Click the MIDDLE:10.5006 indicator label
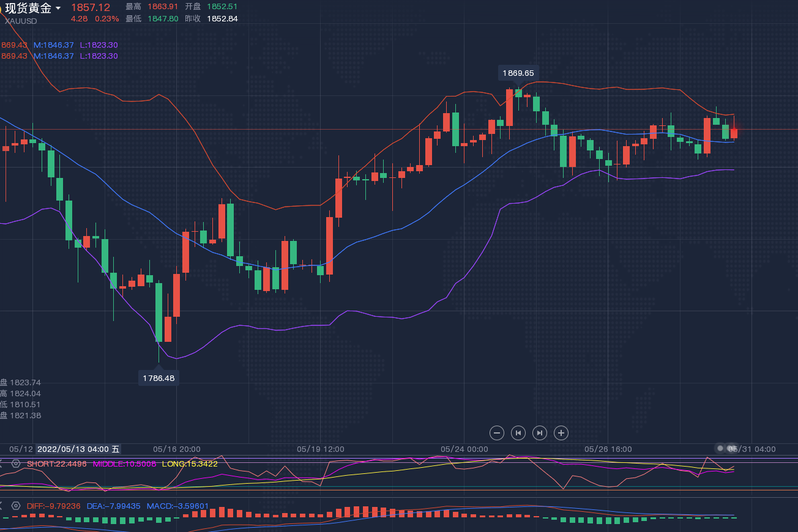The width and height of the screenshot is (798, 532). 125,464
